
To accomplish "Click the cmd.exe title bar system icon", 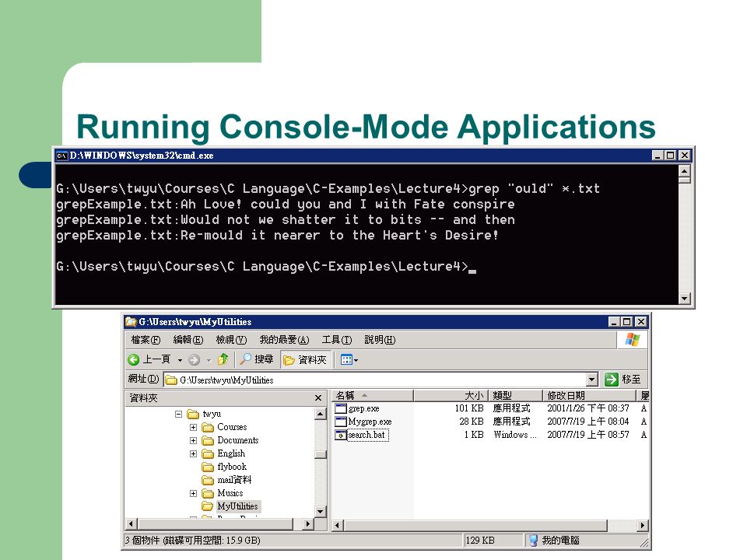I will [61, 156].
